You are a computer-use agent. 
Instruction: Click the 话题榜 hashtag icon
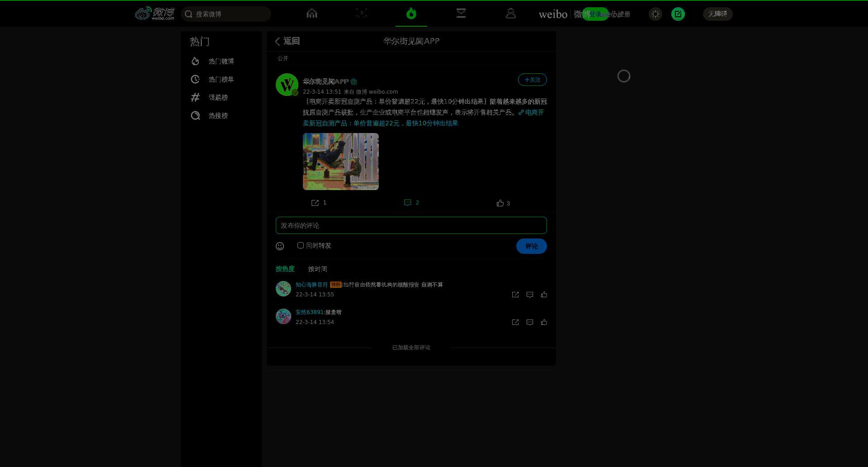coord(195,97)
